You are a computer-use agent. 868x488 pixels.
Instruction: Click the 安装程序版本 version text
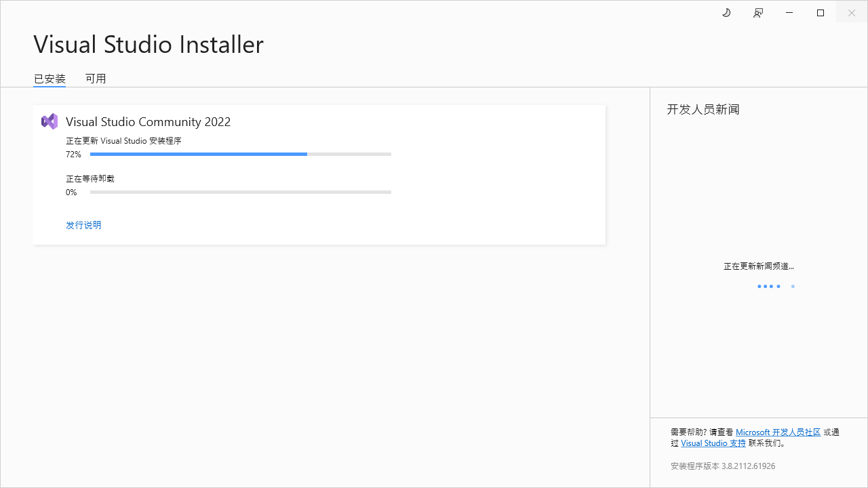coord(723,466)
